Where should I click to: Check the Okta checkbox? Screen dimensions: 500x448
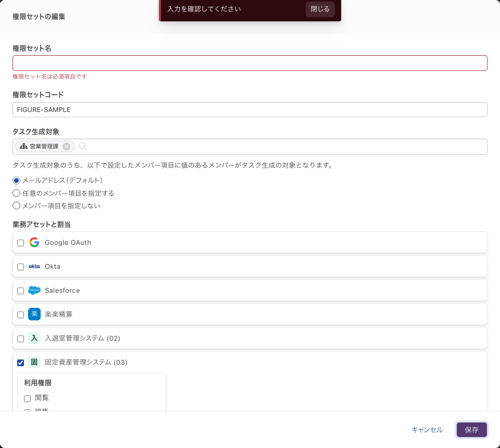click(x=20, y=267)
